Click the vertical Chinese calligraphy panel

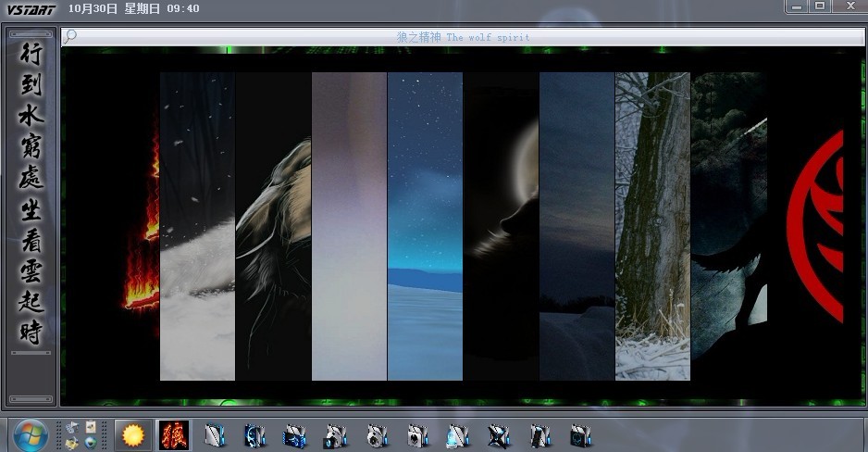(x=31, y=193)
